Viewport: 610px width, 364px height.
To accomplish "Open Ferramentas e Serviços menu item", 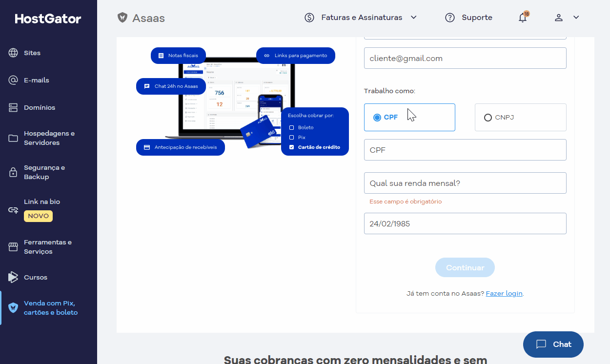I will point(48,247).
